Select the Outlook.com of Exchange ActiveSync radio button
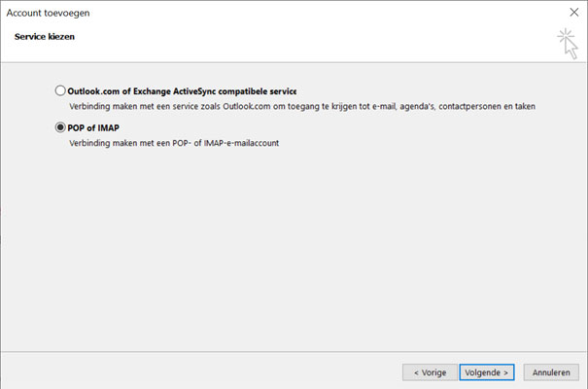Viewport: 588px width, 389px height. tap(60, 90)
